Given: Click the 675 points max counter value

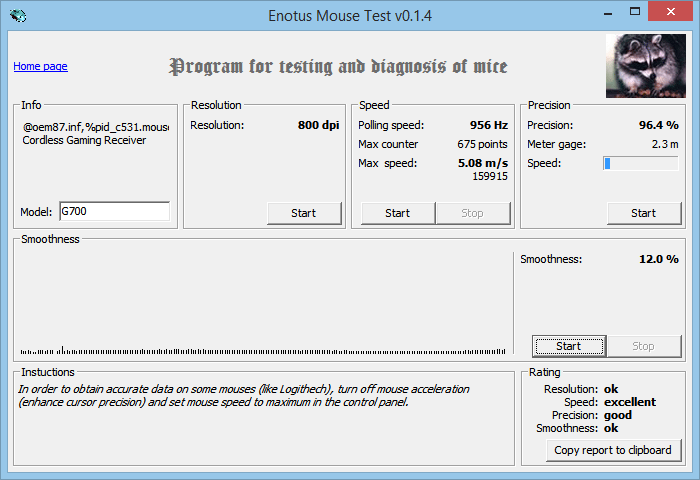Looking at the screenshot, I should tap(482, 144).
